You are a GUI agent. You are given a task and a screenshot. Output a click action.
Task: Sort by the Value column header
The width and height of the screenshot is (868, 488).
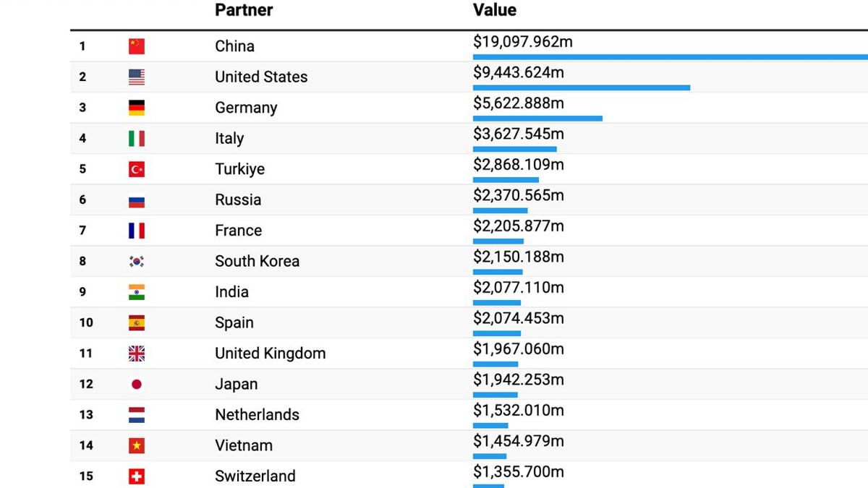(495, 10)
